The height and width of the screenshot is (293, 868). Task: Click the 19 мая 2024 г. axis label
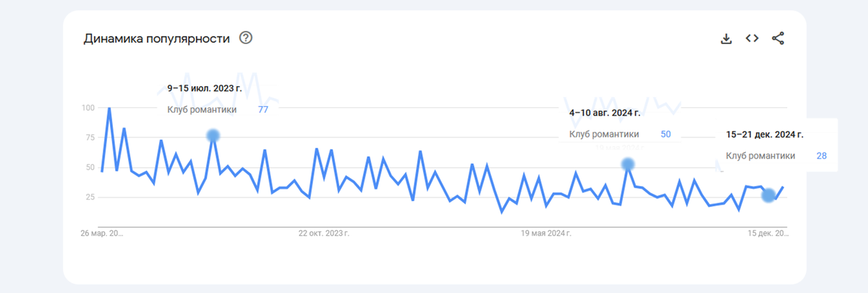[546, 234]
